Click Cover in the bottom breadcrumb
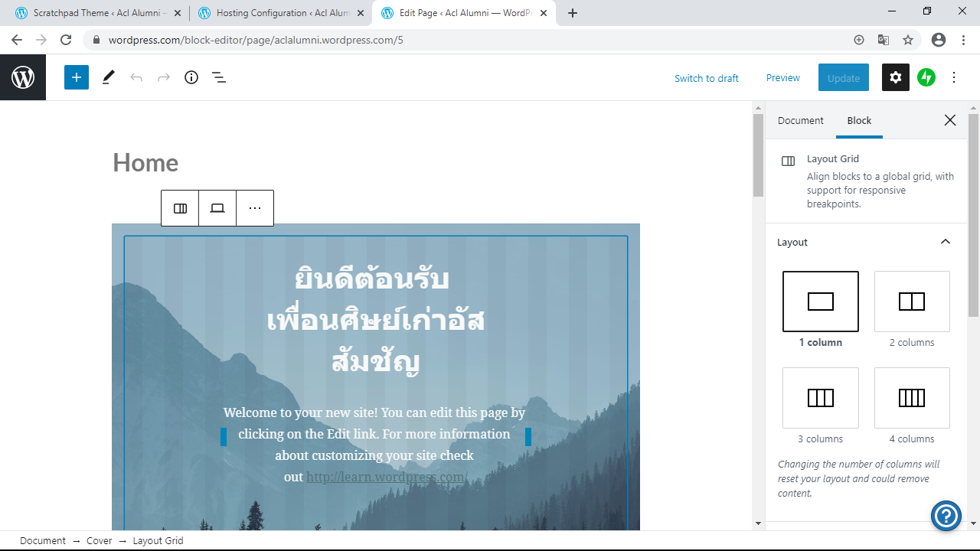 click(100, 540)
